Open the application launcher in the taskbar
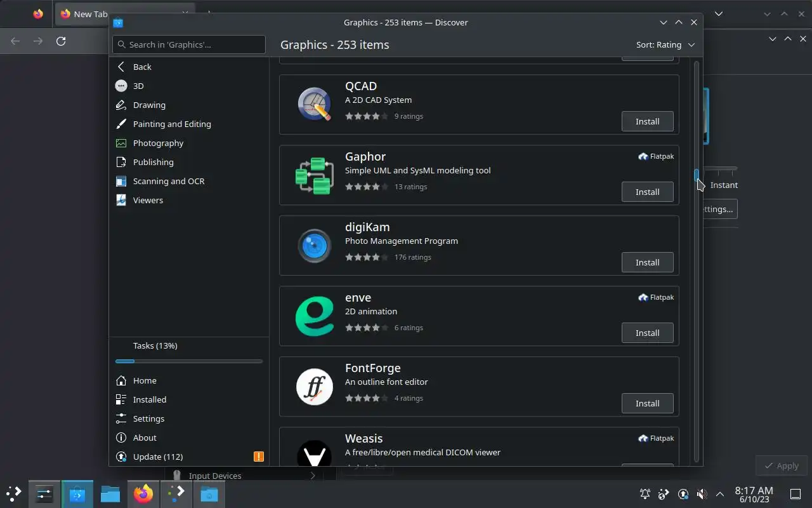The width and height of the screenshot is (812, 508). [x=13, y=493]
